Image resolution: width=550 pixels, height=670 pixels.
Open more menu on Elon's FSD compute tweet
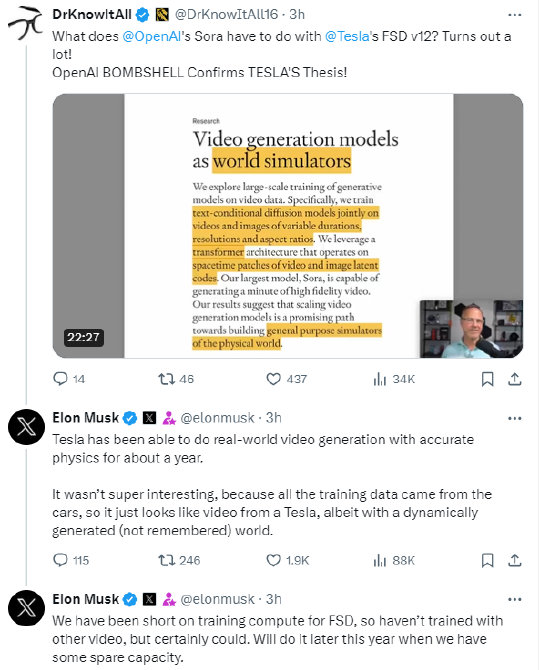pos(515,599)
